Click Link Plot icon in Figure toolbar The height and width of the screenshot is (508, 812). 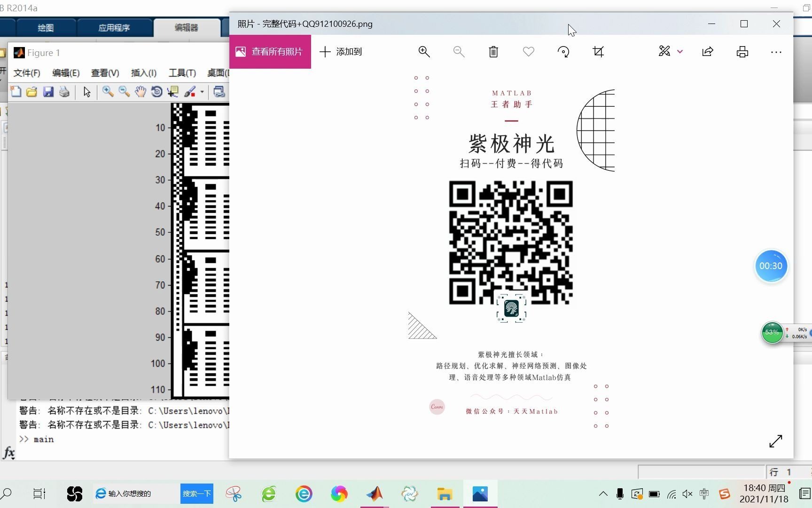[x=219, y=92]
